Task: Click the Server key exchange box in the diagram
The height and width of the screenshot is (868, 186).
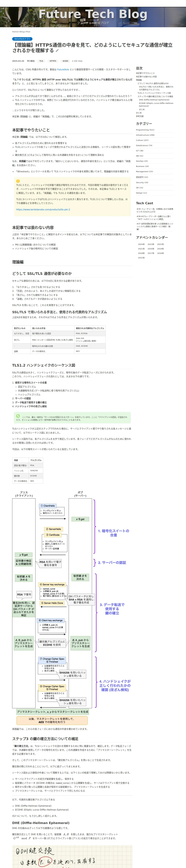Action: coord(52,585)
